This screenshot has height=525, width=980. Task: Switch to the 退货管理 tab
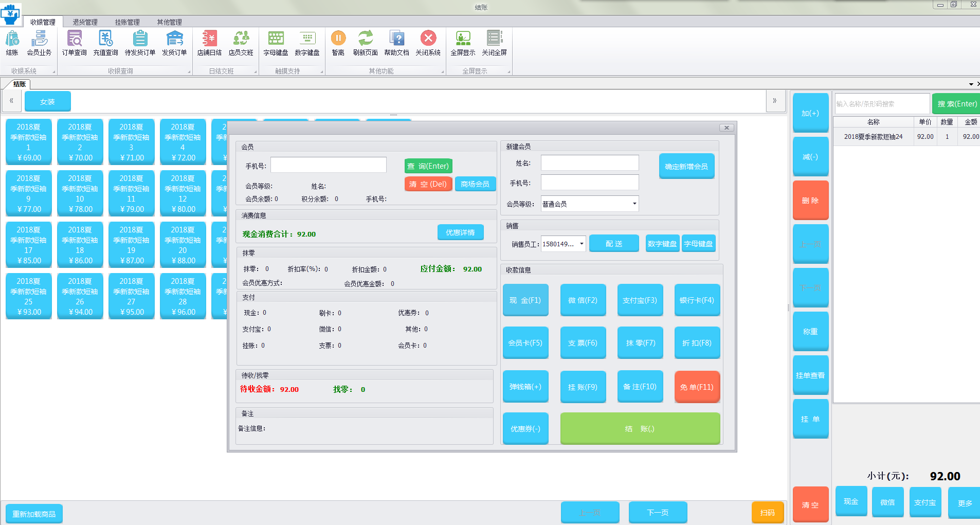pos(85,22)
